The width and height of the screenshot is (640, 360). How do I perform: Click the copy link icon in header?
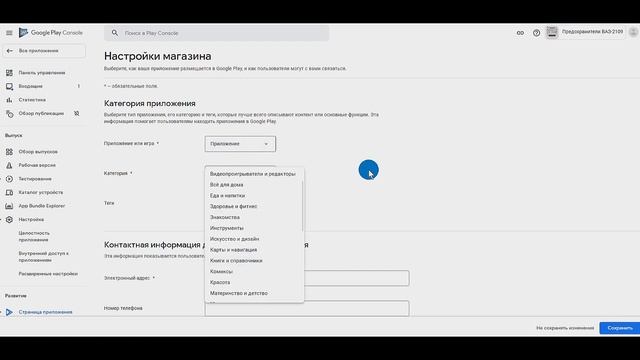(x=520, y=33)
